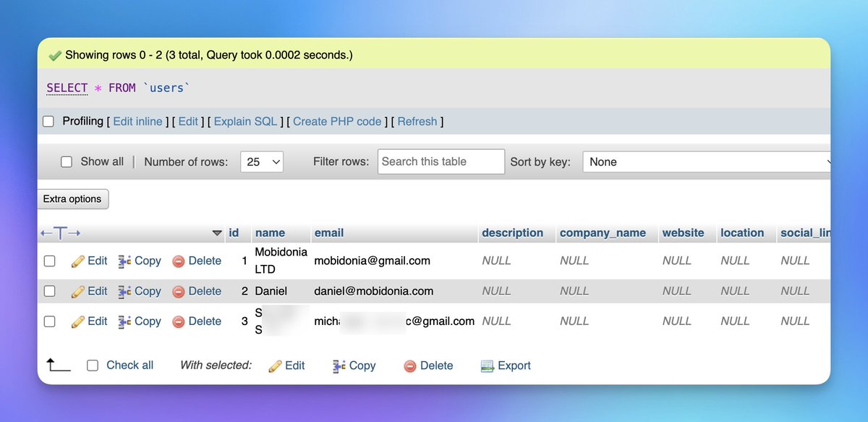Click the red Delete icon for row id 3
The height and width of the screenshot is (422, 868).
click(179, 322)
